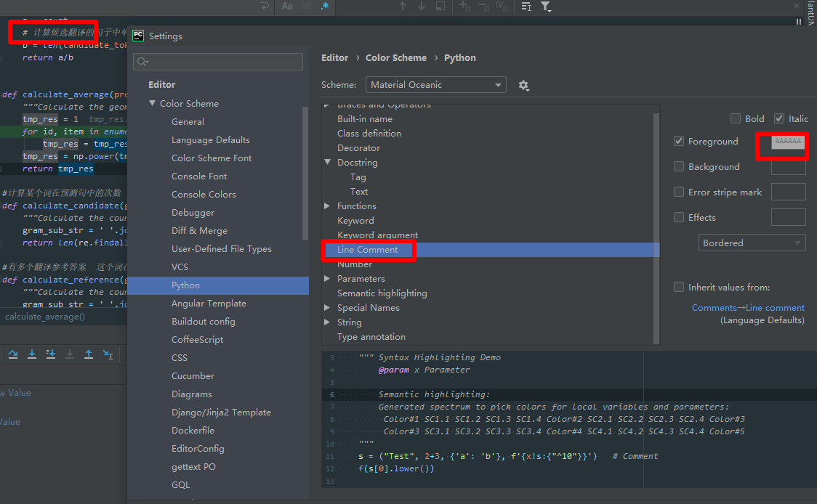Click the Step Into My Code icon
This screenshot has height=504, width=817.
point(51,354)
